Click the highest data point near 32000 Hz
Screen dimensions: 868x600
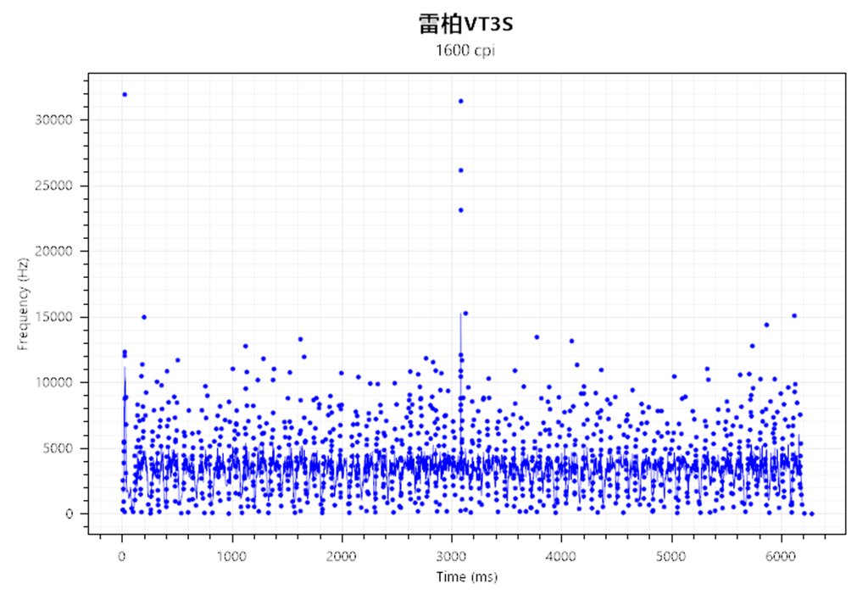coord(125,95)
